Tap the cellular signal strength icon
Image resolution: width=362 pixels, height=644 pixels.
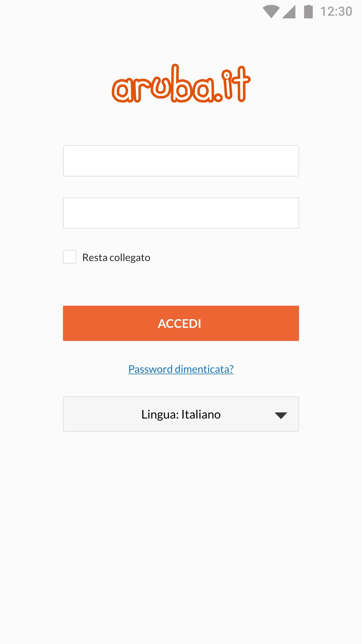tap(289, 12)
